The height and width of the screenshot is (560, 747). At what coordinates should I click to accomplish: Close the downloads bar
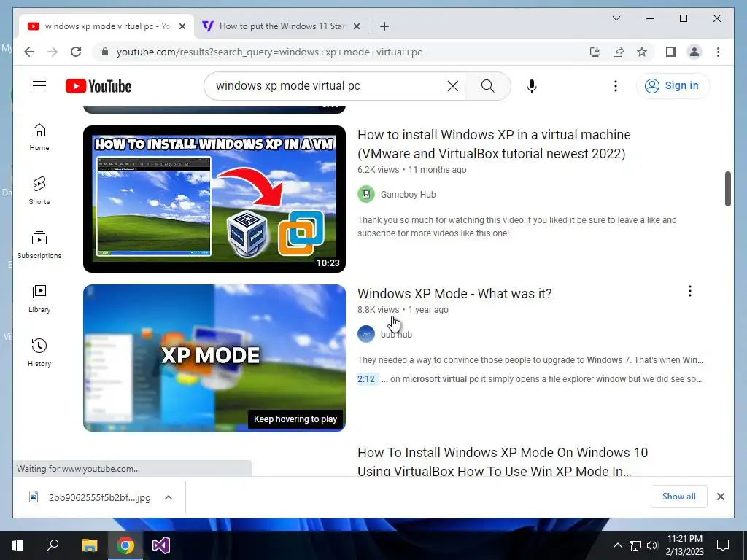click(x=721, y=497)
